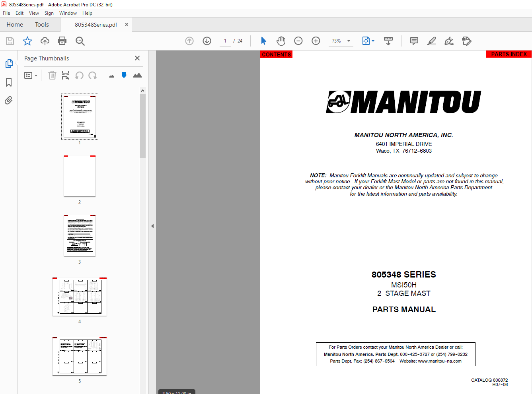Screen dimensions: 532x394
Task: Click the 805348 SERIES heading text
Action: pos(404,275)
